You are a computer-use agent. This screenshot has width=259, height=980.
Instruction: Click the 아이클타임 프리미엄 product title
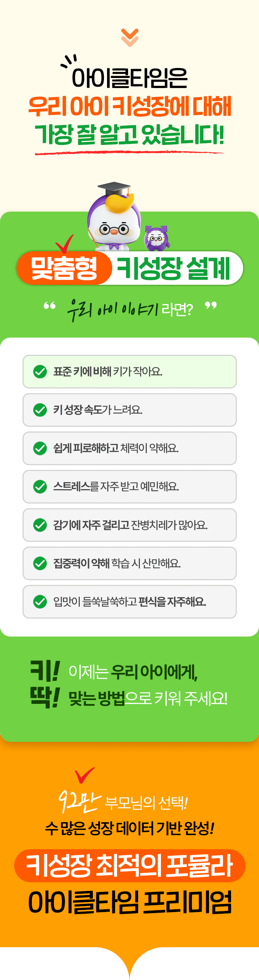130,902
